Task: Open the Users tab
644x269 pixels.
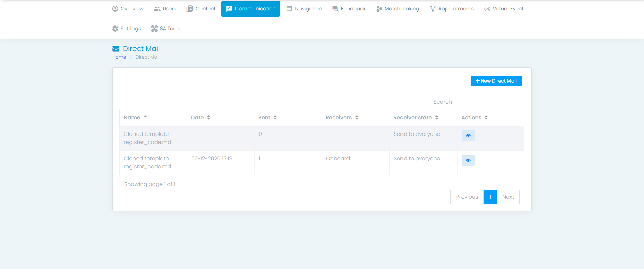Action: 165,9
